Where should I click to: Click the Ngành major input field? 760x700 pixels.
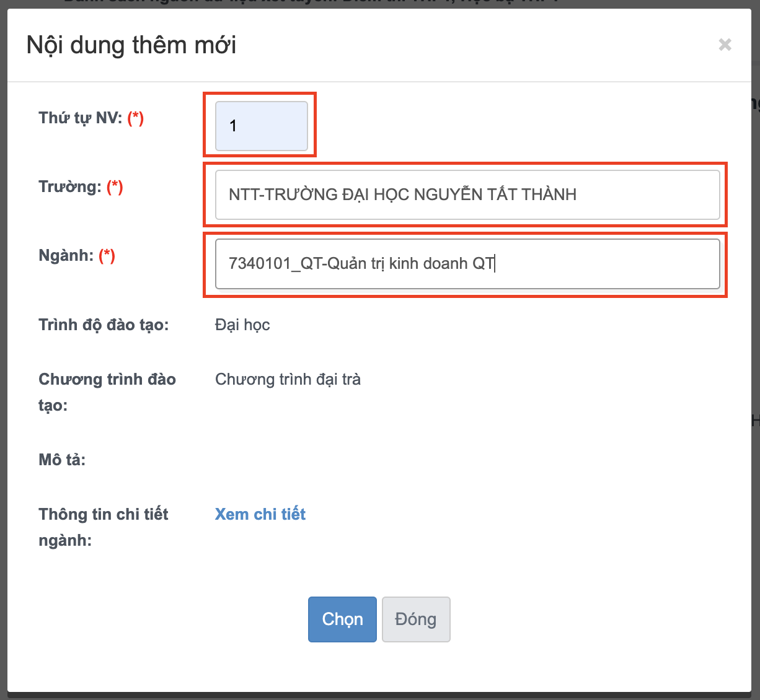(467, 264)
